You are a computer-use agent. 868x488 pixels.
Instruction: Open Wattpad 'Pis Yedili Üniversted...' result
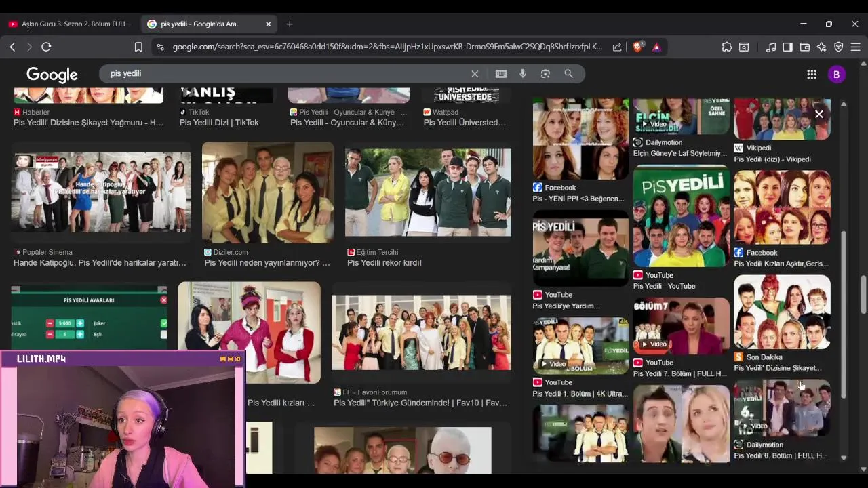465,123
